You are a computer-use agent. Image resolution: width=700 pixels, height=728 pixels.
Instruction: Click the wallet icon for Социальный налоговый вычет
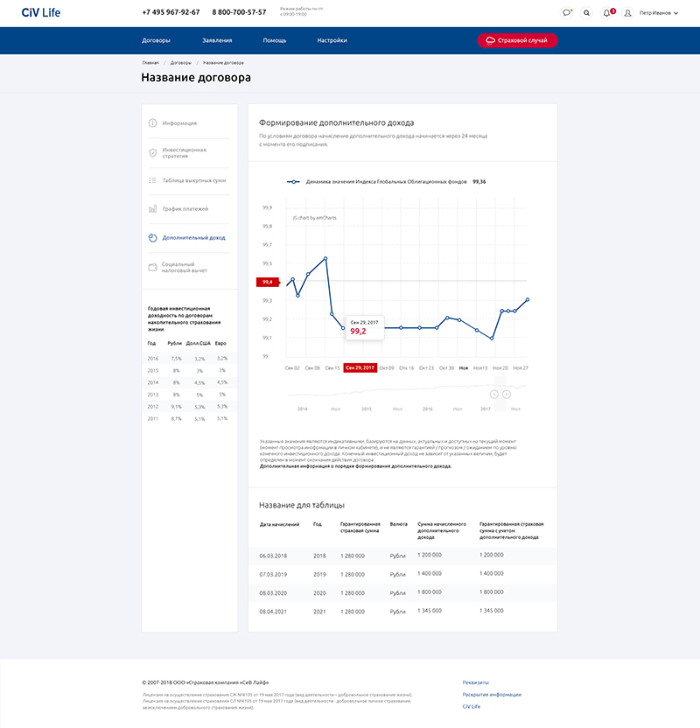click(152, 267)
